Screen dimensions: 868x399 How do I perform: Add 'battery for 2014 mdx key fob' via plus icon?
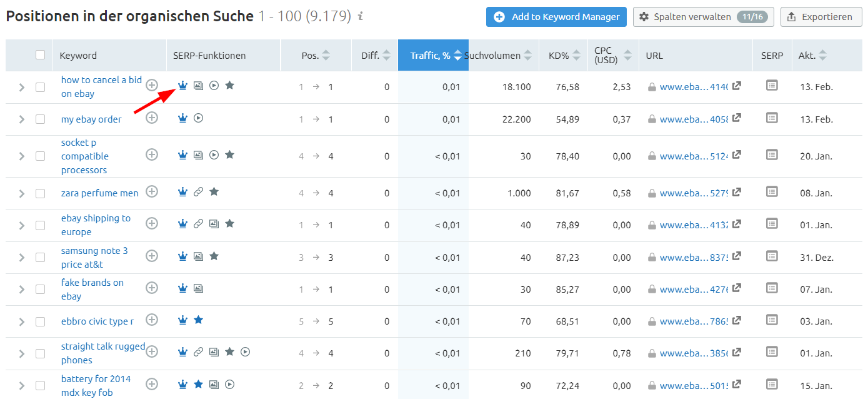[x=152, y=384]
